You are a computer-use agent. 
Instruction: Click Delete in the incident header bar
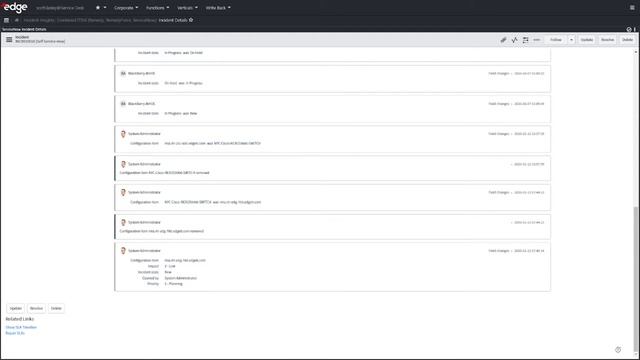(627, 40)
